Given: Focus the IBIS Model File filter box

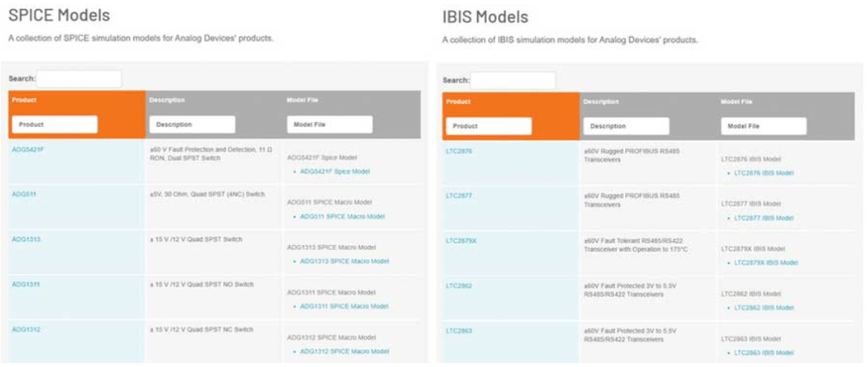Looking at the screenshot, I should pyautogui.click(x=764, y=126).
